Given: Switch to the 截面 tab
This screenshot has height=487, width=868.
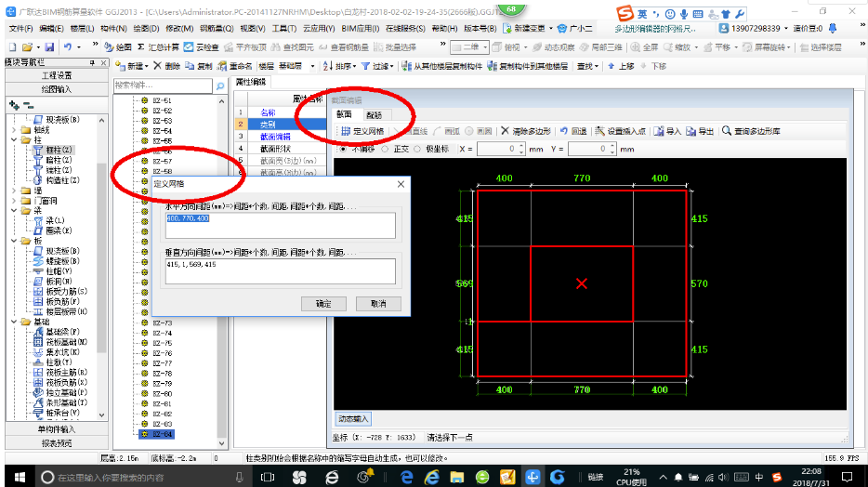Looking at the screenshot, I should [345, 114].
